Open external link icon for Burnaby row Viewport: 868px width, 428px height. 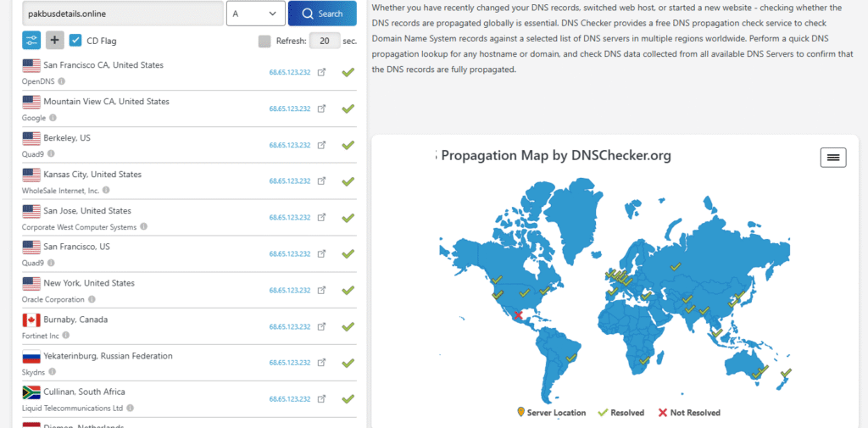pos(321,326)
